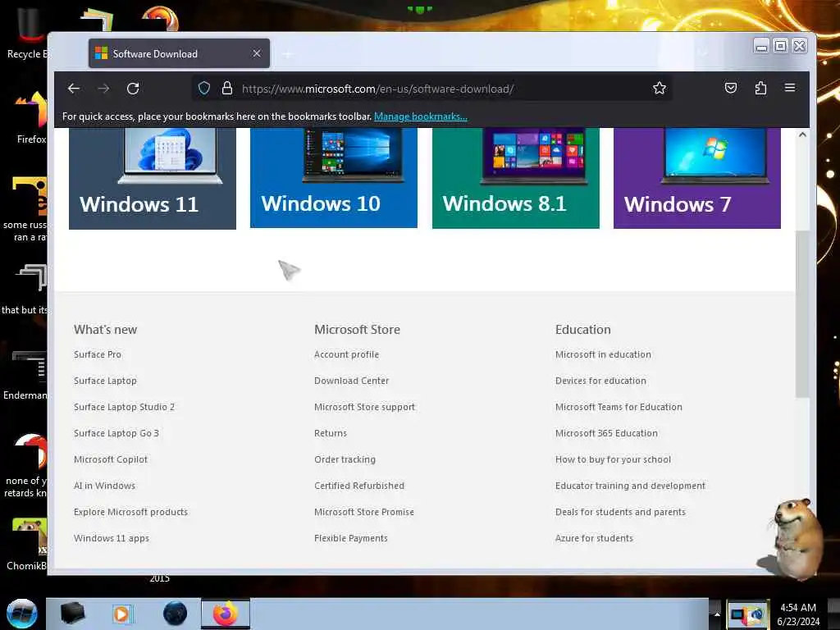Viewport: 840px width, 630px height.
Task: Open the Manage bookmarks link
Action: click(421, 116)
